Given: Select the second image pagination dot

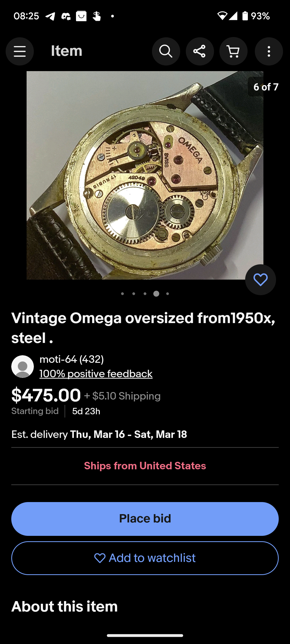Looking at the screenshot, I should pos(134,294).
